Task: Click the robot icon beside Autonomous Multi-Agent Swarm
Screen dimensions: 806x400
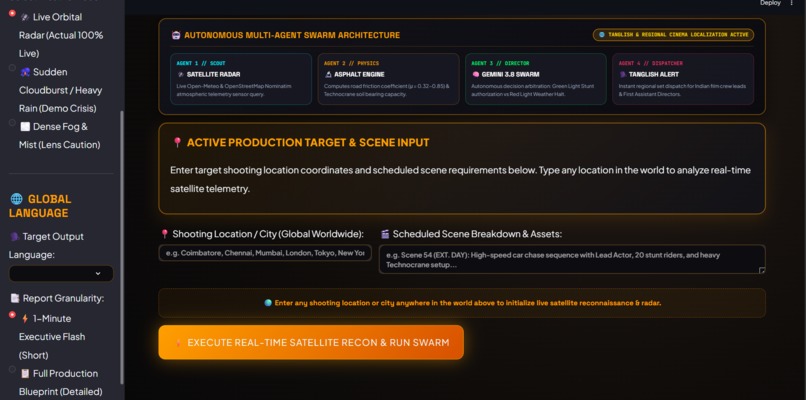Action: 176,35
